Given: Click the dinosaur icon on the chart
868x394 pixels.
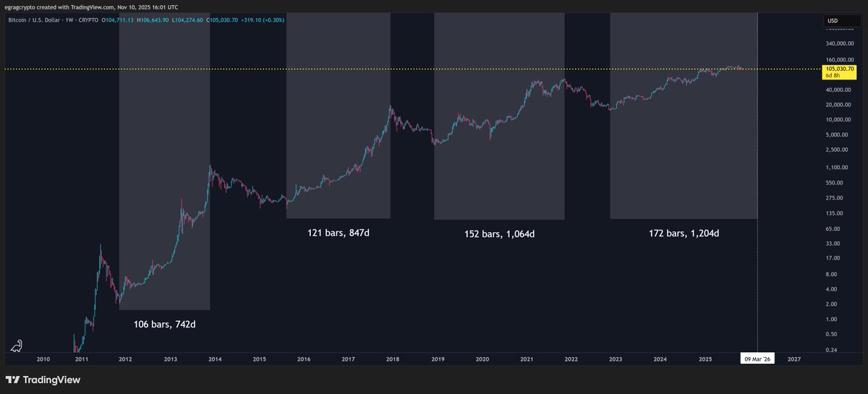Looking at the screenshot, I should click(17, 347).
